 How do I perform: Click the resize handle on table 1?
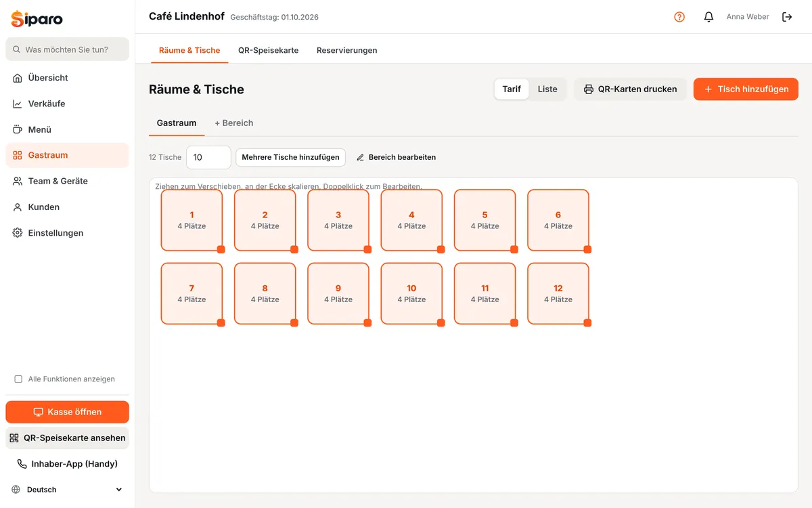click(x=221, y=249)
